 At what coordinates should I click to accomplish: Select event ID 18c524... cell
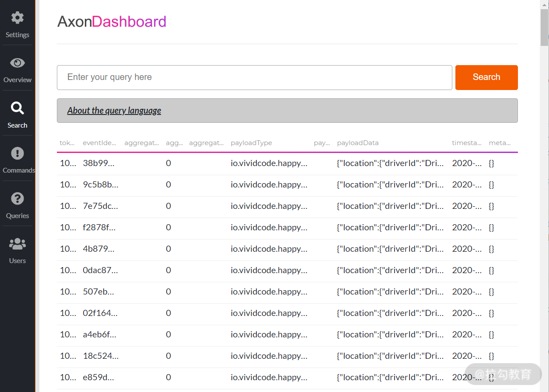click(x=101, y=356)
